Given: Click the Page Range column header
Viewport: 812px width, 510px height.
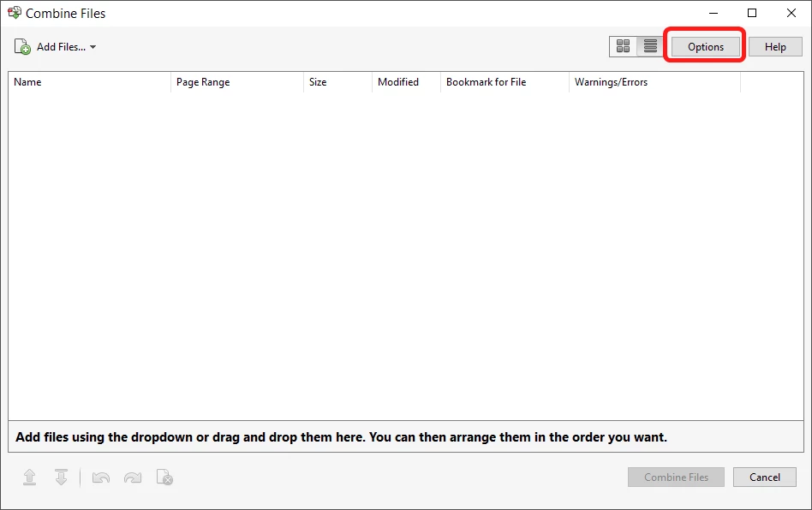Looking at the screenshot, I should 236,82.
